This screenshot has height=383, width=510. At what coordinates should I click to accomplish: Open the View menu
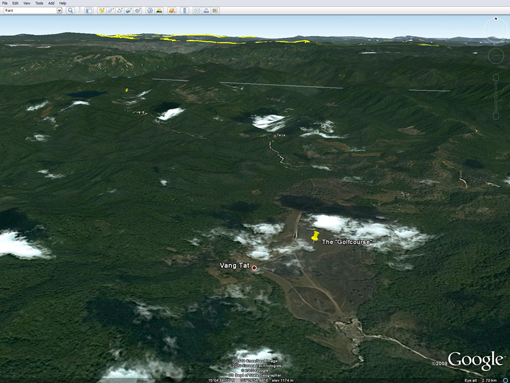(27, 3)
